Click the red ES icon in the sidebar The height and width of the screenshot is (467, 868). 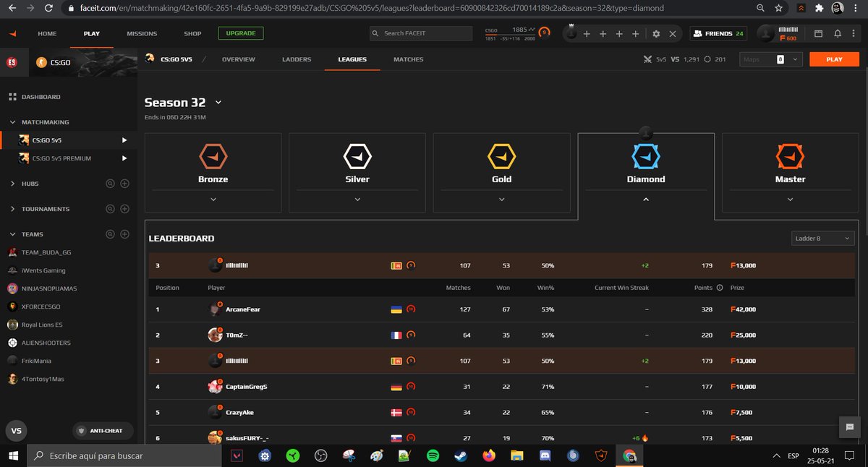(x=12, y=63)
